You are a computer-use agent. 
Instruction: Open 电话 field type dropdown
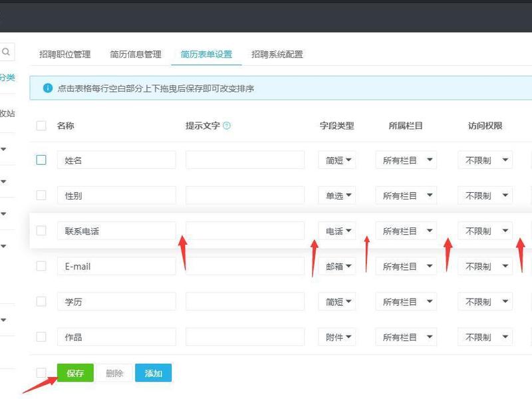pyautogui.click(x=337, y=231)
